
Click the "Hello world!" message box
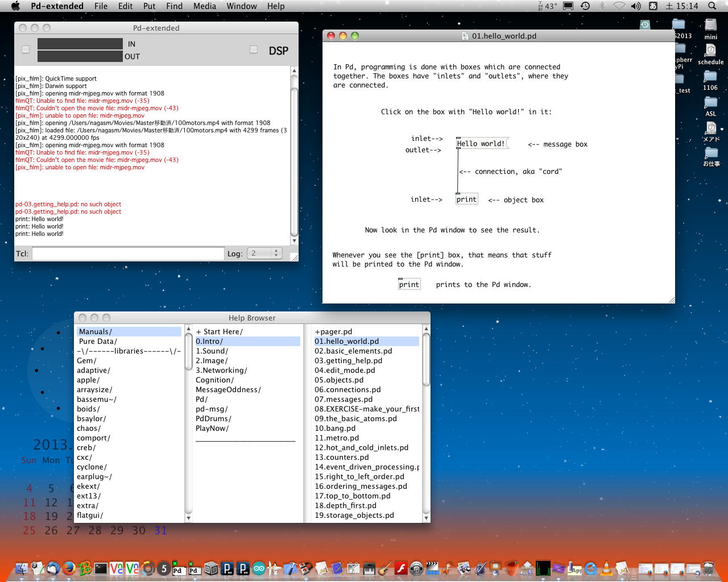pyautogui.click(x=481, y=144)
